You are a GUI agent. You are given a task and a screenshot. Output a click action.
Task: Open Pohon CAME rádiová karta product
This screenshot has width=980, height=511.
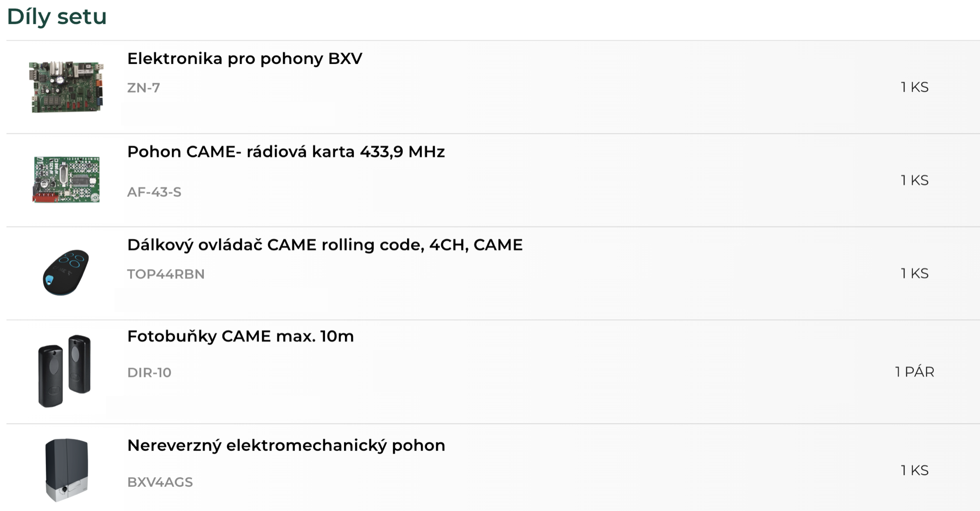pyautogui.click(x=286, y=152)
